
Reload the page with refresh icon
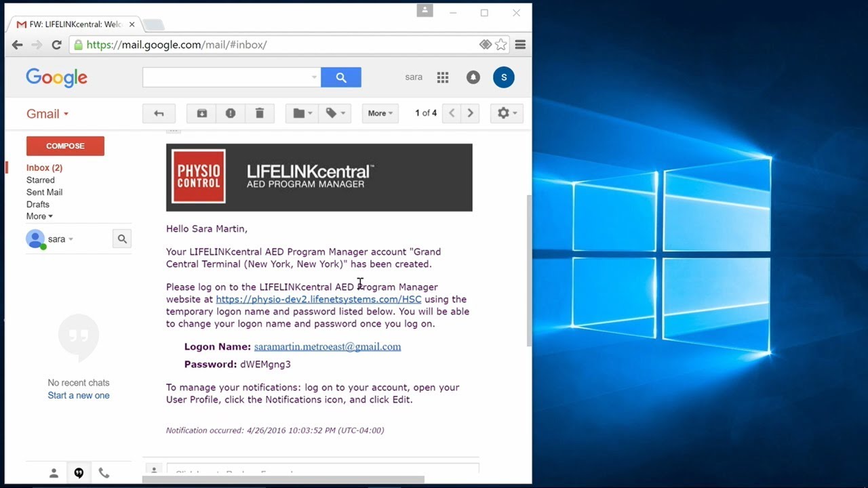coord(56,45)
